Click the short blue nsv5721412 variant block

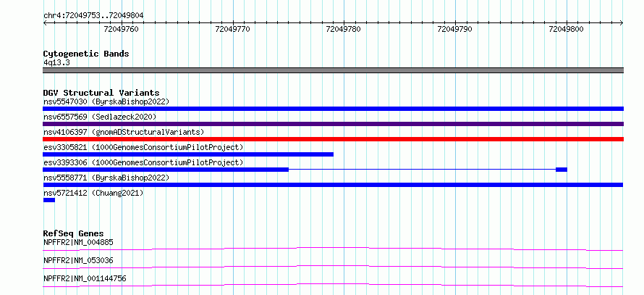pos(49,200)
